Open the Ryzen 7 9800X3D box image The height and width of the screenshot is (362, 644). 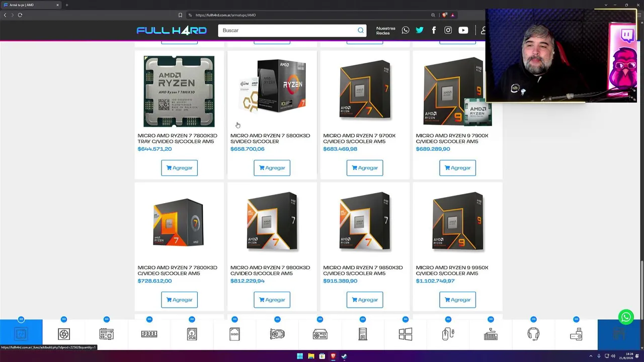(x=272, y=221)
